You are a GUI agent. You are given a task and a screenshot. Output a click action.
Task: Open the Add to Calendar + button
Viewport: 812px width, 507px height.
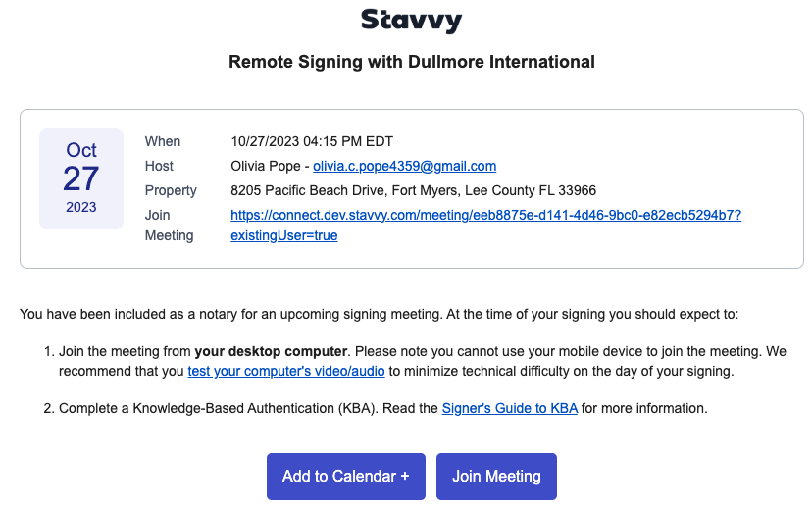coord(346,477)
